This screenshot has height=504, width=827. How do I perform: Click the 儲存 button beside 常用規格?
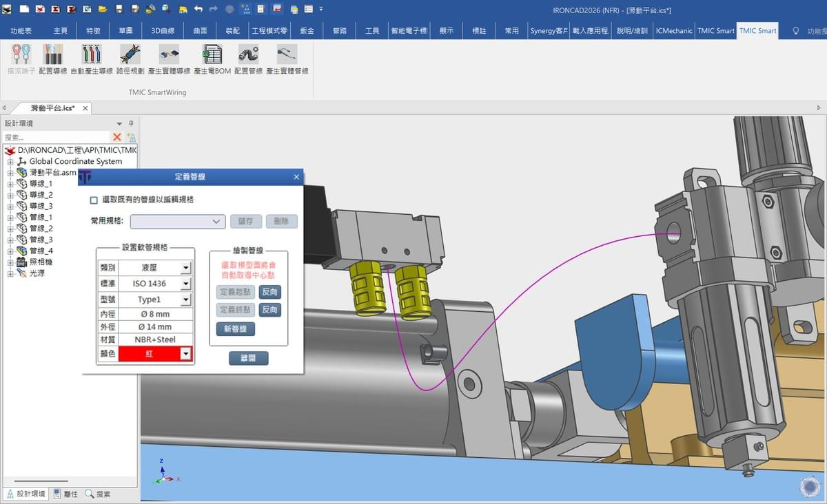(x=246, y=221)
